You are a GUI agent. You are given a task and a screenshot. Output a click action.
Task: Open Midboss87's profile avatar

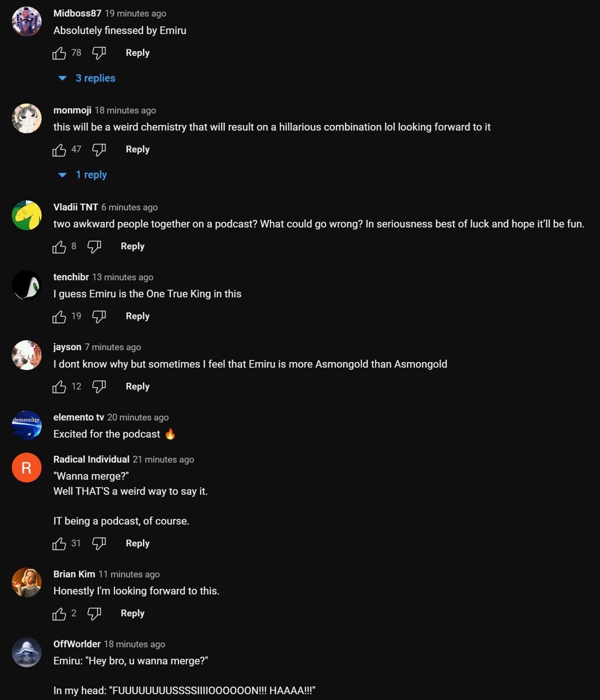point(26,22)
